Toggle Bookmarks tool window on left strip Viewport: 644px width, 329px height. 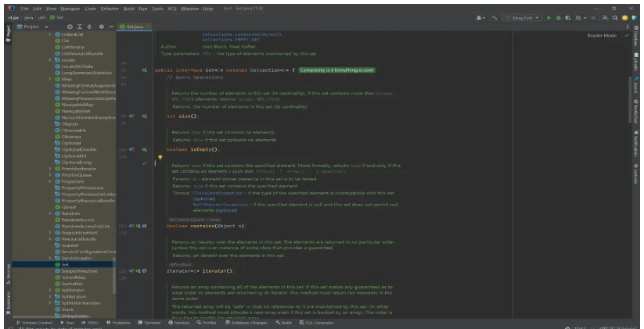pyautogui.click(x=7, y=305)
